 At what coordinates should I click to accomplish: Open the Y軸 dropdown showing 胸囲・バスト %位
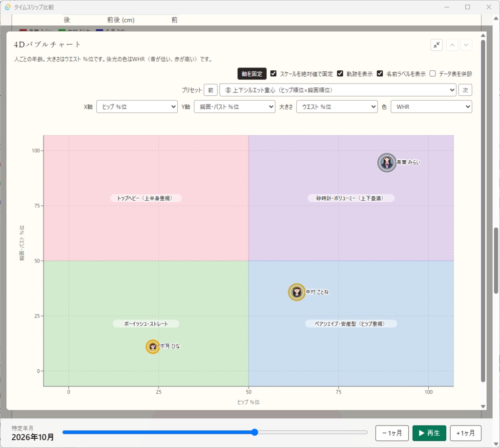pyautogui.click(x=234, y=107)
